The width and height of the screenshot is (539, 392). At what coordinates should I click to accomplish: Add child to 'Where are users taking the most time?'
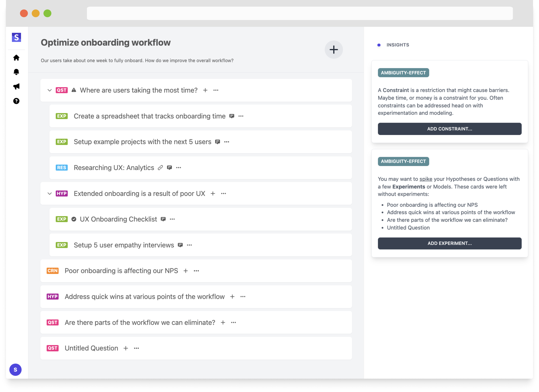click(x=205, y=90)
